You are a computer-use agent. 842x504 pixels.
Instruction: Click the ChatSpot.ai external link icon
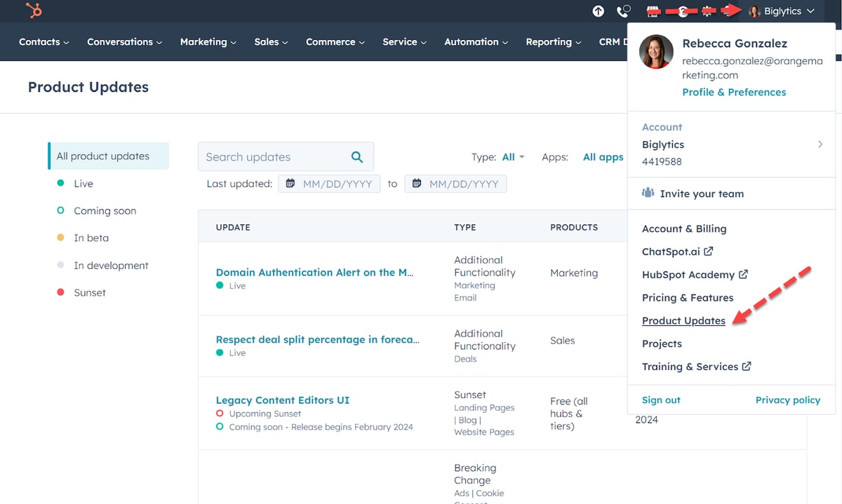(707, 251)
